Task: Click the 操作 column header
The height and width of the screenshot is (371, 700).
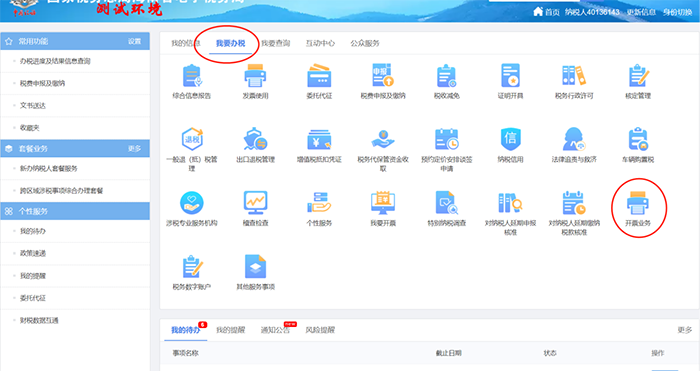Action: pos(658,353)
